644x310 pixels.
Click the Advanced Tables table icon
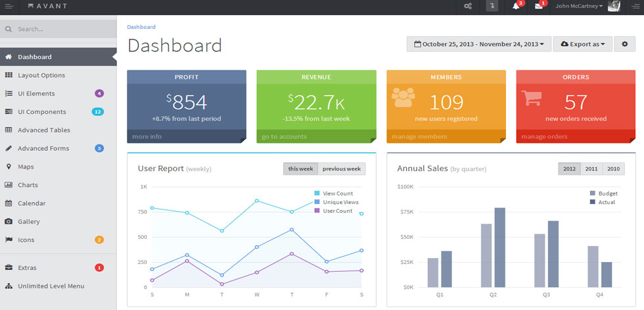[9, 130]
